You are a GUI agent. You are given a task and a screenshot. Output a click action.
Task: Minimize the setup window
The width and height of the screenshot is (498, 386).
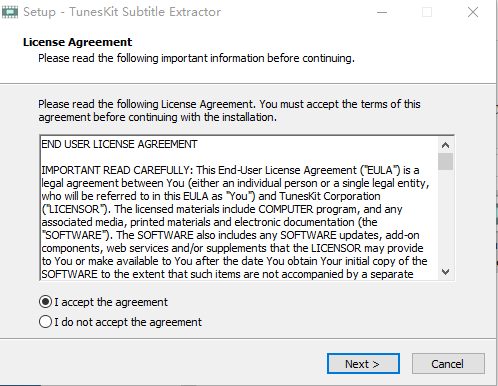coord(382,12)
